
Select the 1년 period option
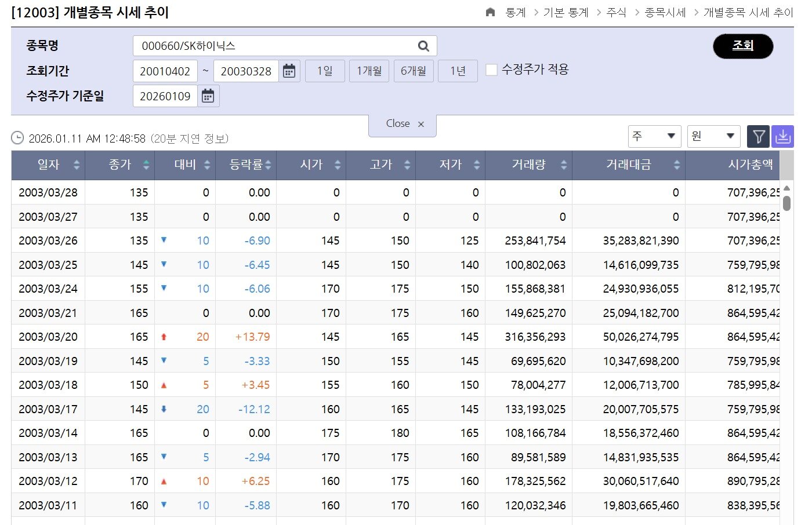pos(458,71)
